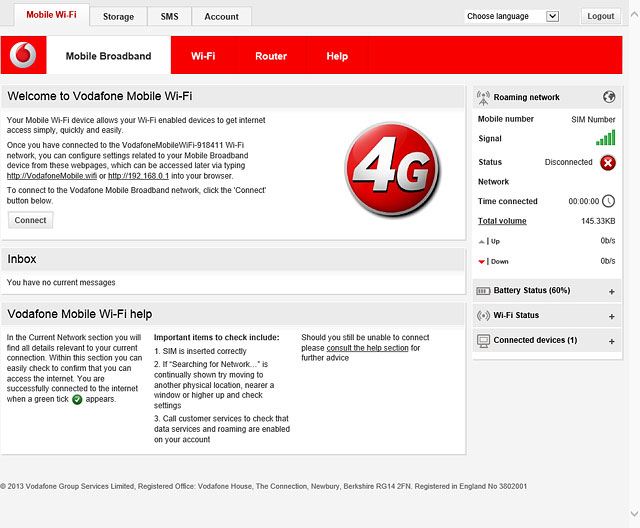Select the Help menu item
This screenshot has width=640, height=528.
pos(337,56)
